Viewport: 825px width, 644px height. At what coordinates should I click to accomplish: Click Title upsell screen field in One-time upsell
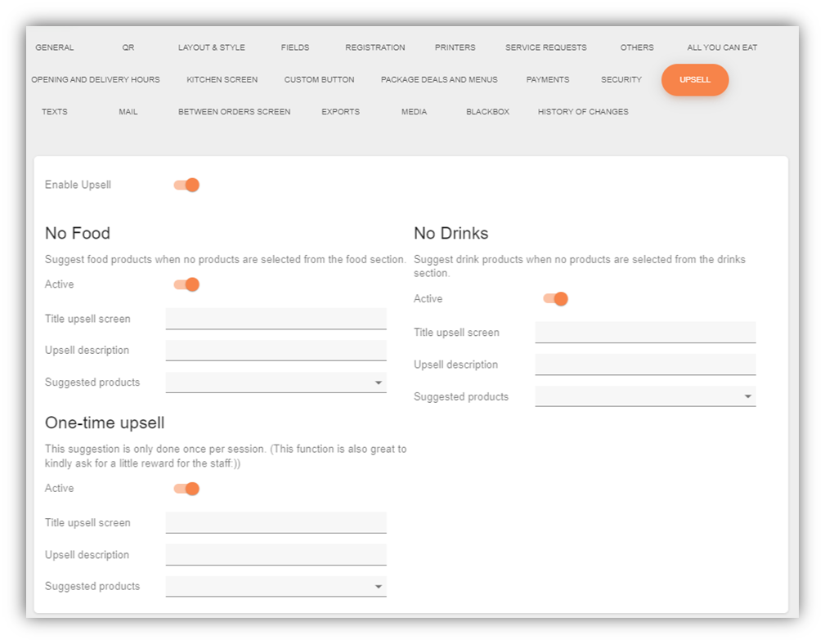(276, 522)
